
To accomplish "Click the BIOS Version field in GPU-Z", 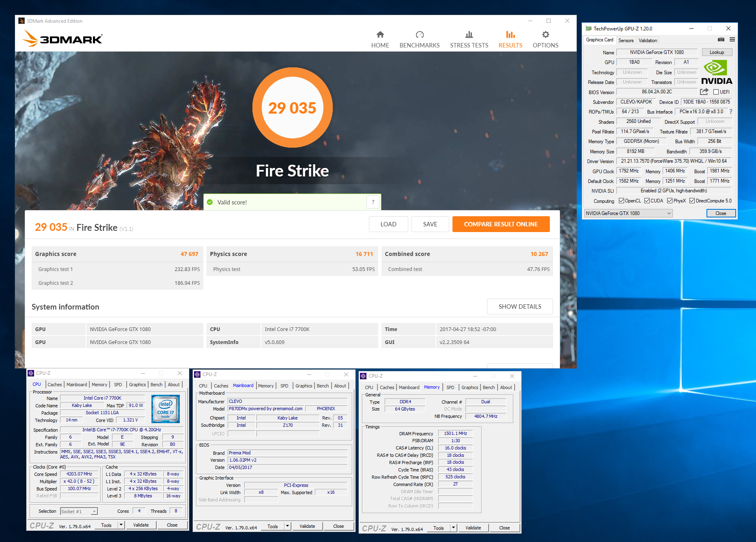I will (657, 92).
